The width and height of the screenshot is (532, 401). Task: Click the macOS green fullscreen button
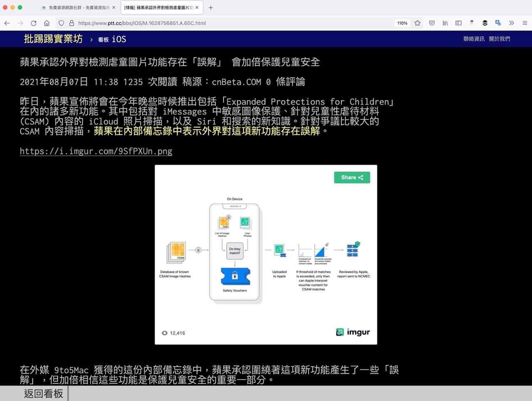[20, 7]
